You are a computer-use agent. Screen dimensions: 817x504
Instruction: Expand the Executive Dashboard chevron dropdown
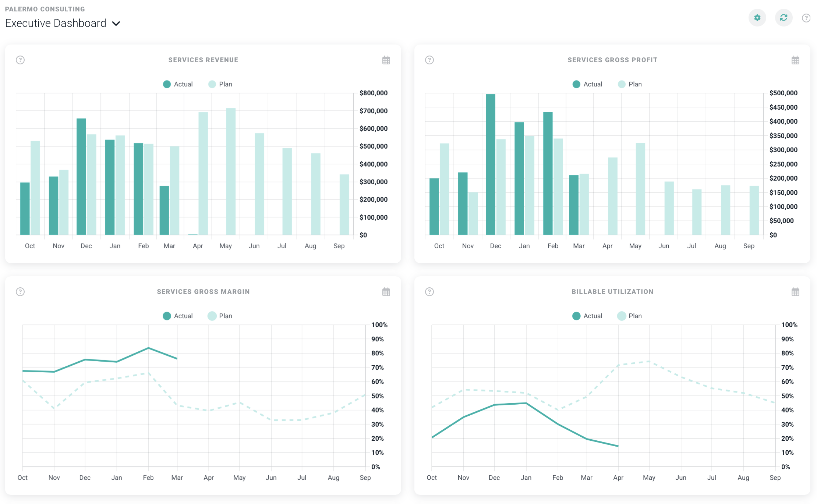click(x=116, y=24)
